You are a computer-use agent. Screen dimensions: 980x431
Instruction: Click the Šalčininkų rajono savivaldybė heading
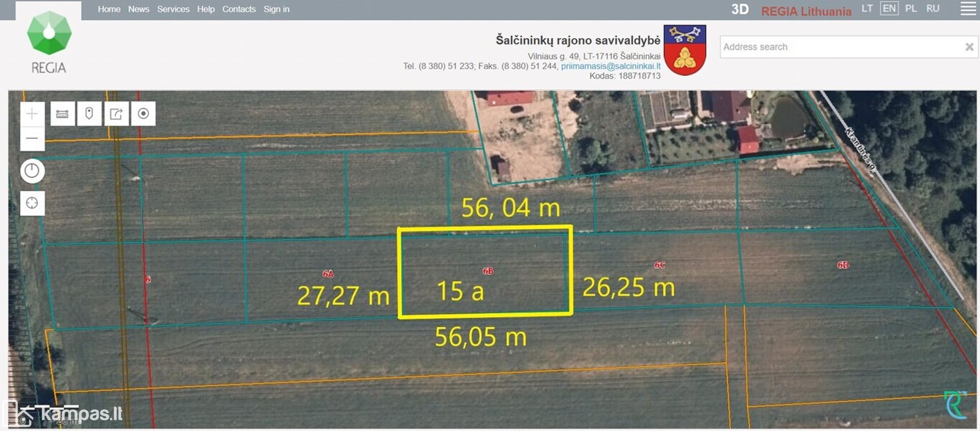pos(578,40)
